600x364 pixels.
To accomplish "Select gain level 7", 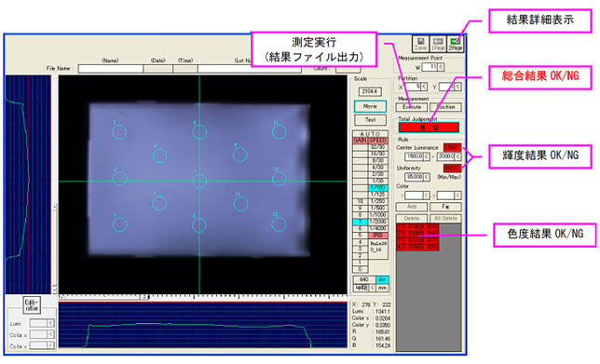I will [360, 222].
